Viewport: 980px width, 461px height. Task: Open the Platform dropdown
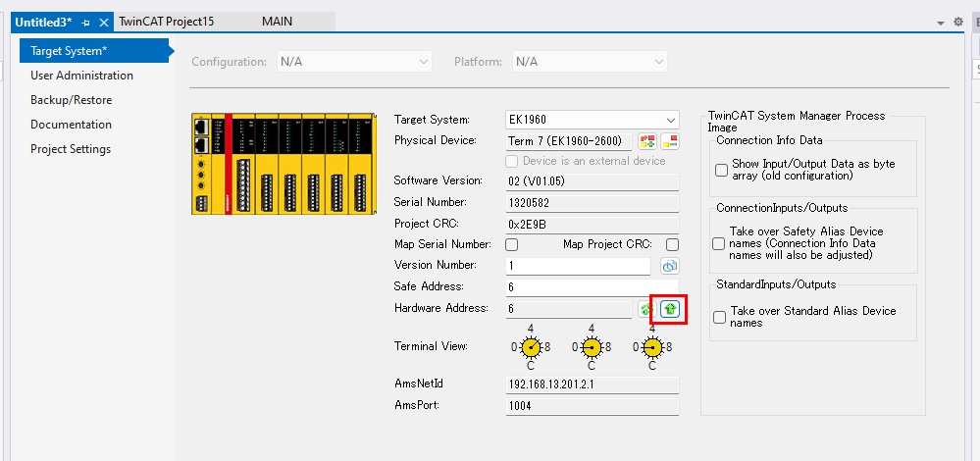(590, 62)
